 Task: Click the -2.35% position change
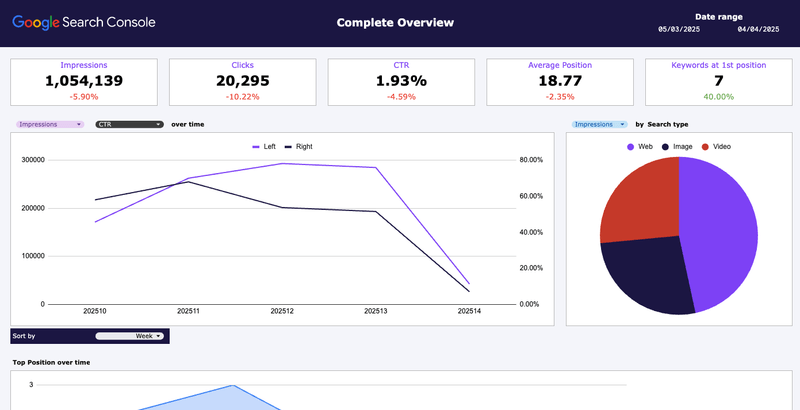tap(560, 97)
